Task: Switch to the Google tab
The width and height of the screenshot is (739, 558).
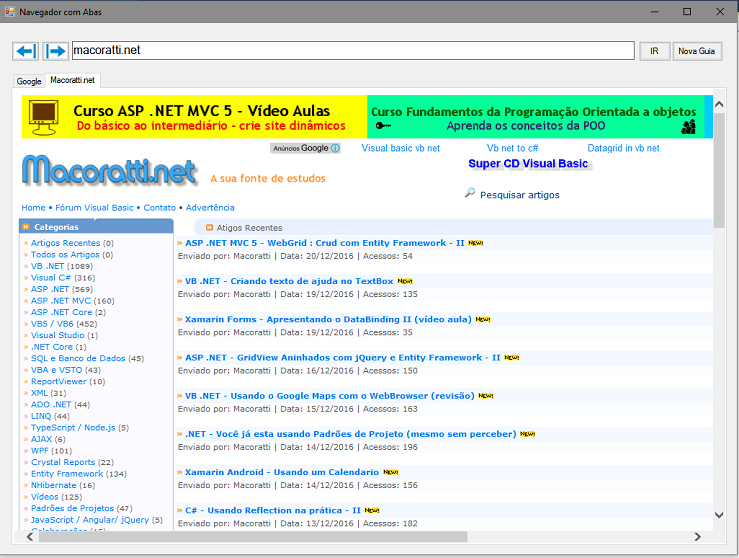Action: [x=29, y=81]
